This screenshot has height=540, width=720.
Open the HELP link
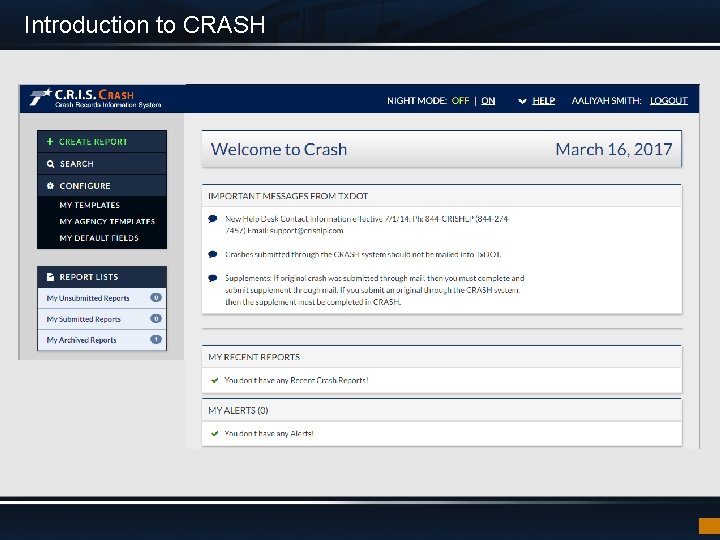pos(544,101)
